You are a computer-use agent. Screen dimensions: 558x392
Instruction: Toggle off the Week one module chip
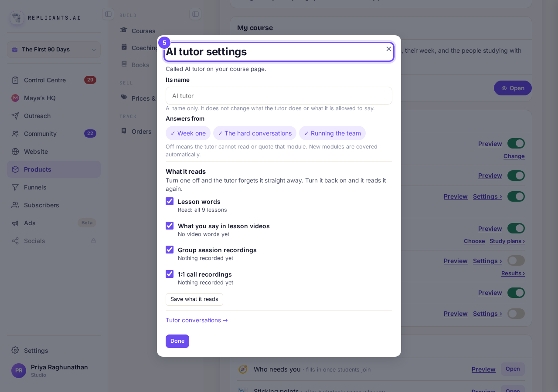click(x=188, y=133)
